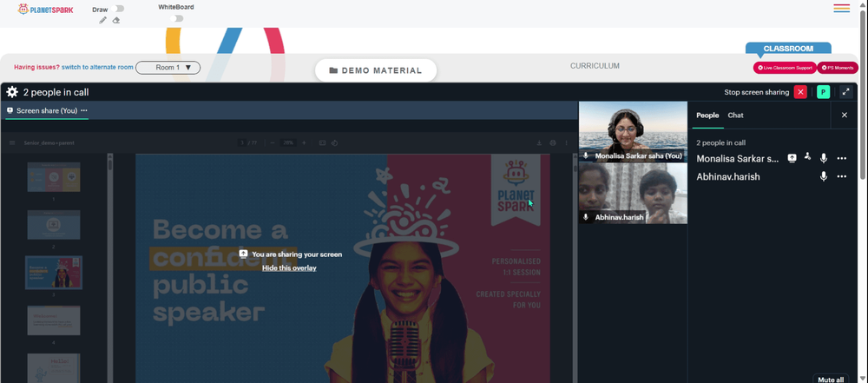
Task: Rotate the PDF with rotate icon
Action: (x=334, y=143)
